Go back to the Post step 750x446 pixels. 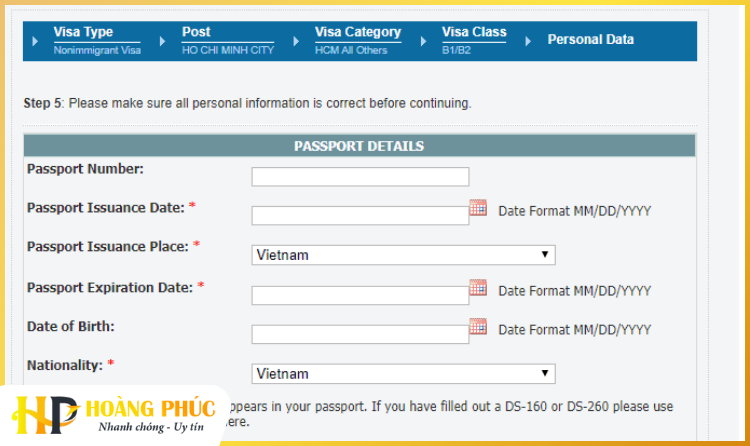(x=196, y=33)
